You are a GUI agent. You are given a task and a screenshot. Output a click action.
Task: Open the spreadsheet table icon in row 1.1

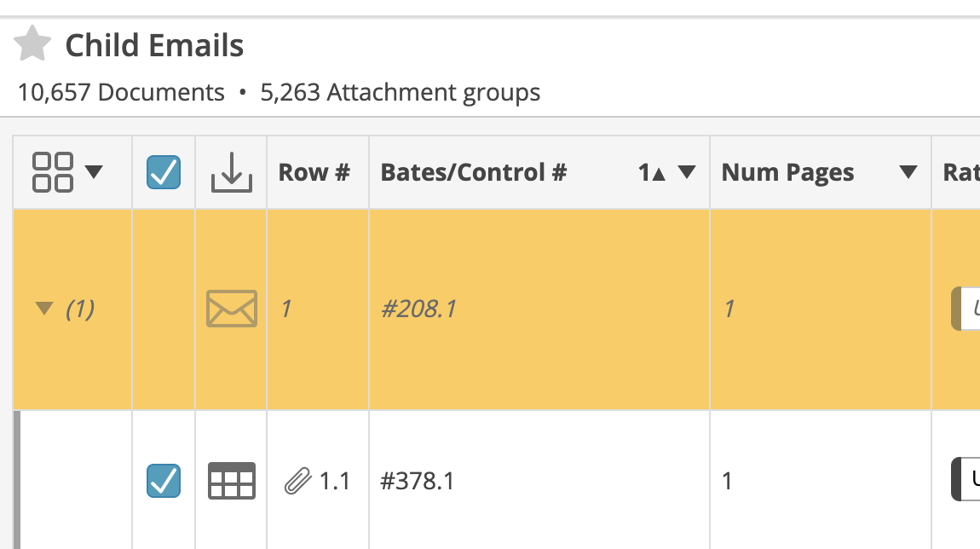click(231, 481)
